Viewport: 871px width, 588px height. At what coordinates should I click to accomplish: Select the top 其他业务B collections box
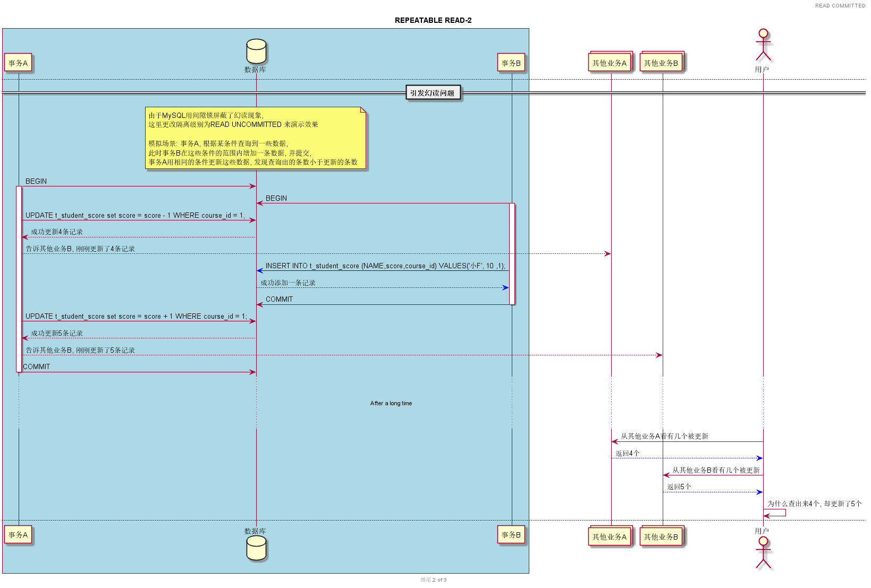[x=662, y=62]
